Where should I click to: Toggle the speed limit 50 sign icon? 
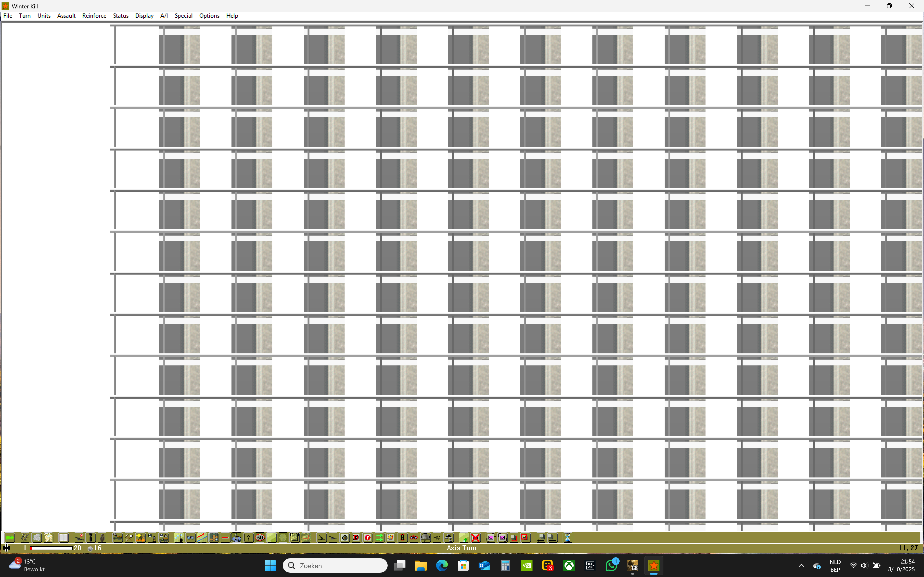pyautogui.click(x=260, y=538)
